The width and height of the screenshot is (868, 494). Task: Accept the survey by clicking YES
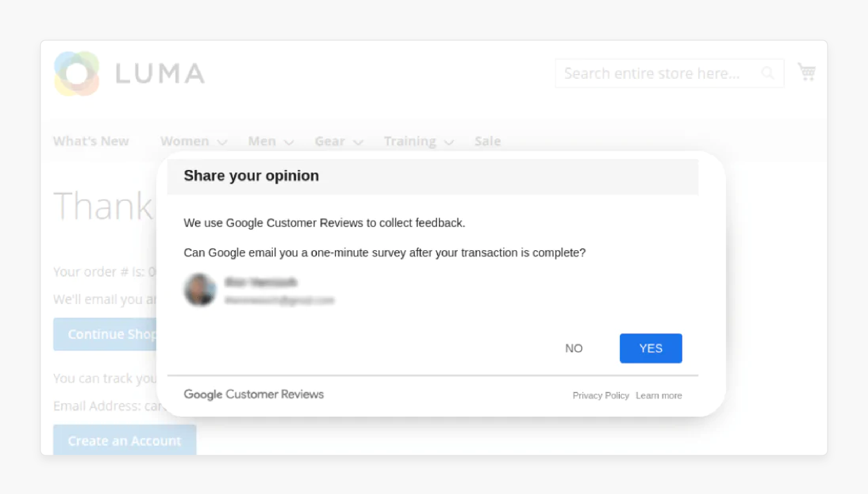[650, 348]
